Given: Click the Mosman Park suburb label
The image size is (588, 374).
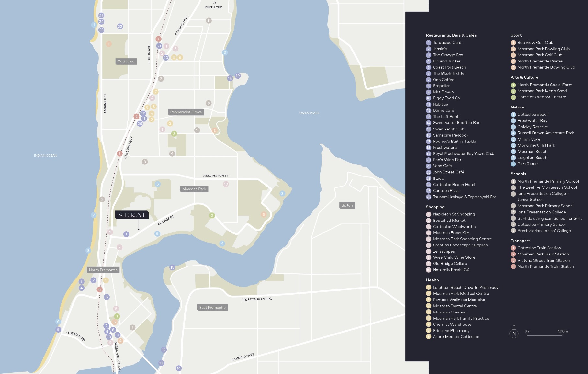Looking at the screenshot, I should [194, 189].
